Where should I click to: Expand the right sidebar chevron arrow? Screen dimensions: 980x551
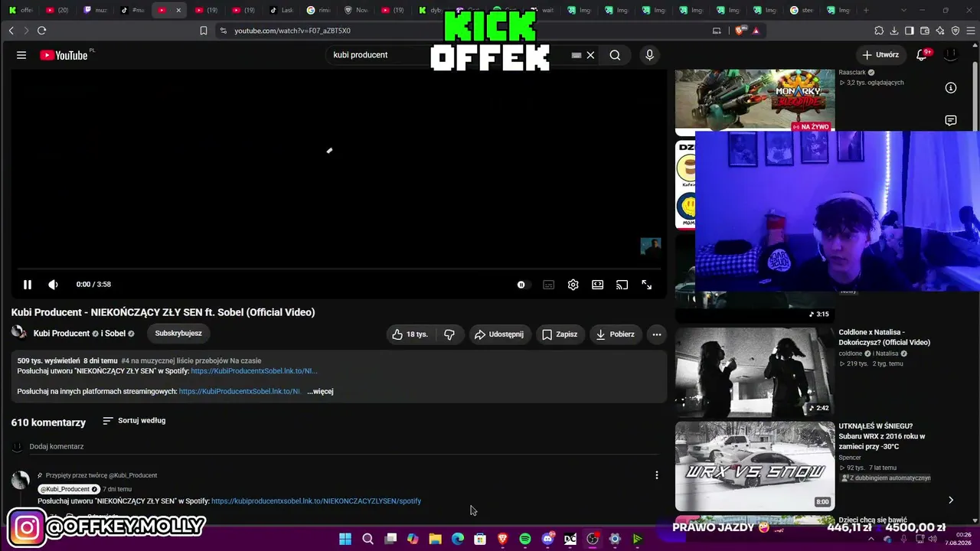point(951,500)
